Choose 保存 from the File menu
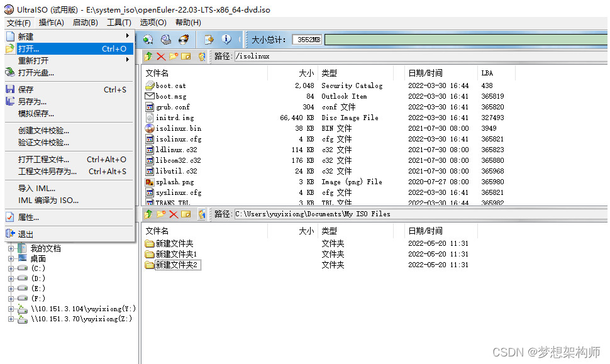 69,89
